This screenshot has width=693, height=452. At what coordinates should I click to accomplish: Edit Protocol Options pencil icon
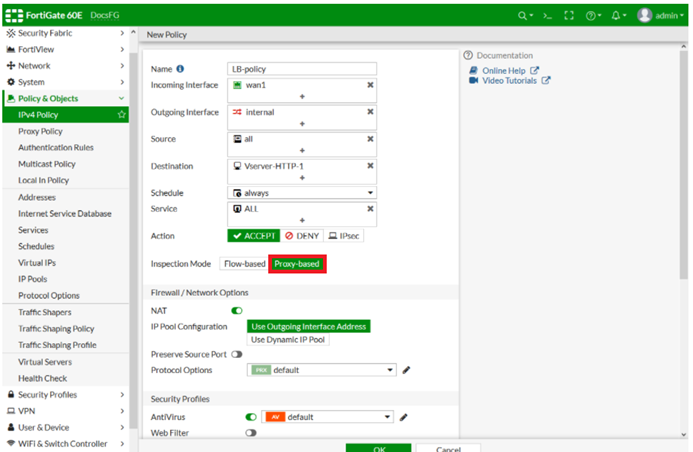coord(407,370)
